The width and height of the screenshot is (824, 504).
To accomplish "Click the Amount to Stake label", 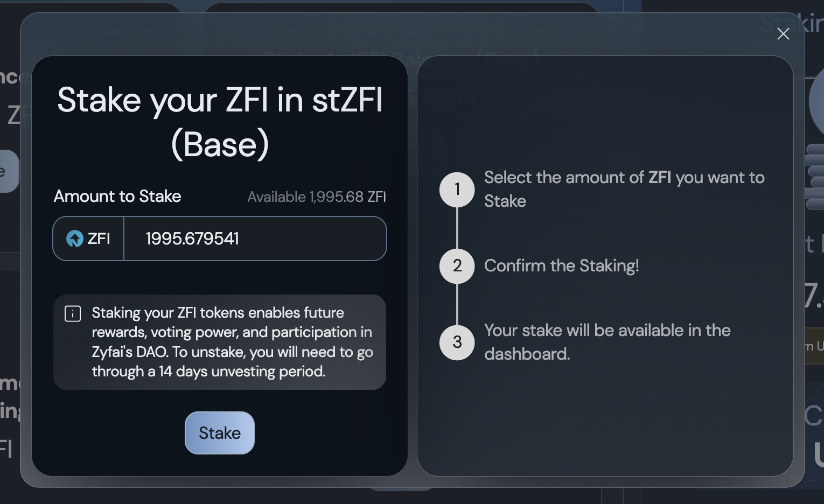I will pos(117,197).
